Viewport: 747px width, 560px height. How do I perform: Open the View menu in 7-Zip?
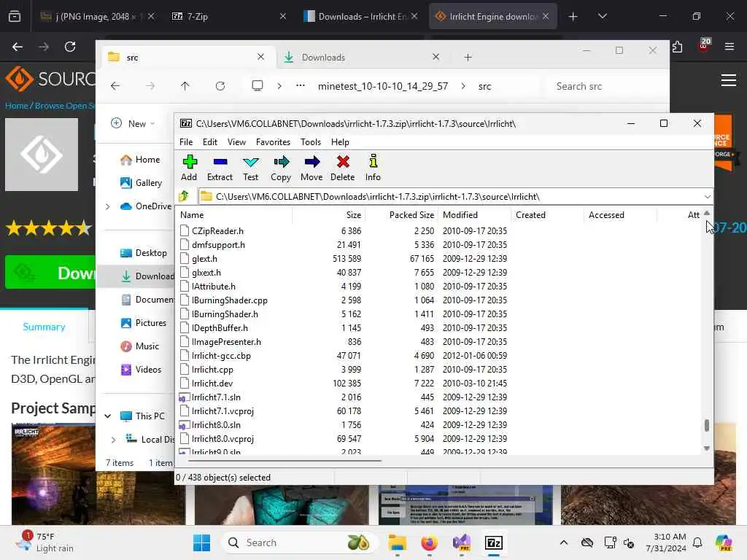coord(236,142)
